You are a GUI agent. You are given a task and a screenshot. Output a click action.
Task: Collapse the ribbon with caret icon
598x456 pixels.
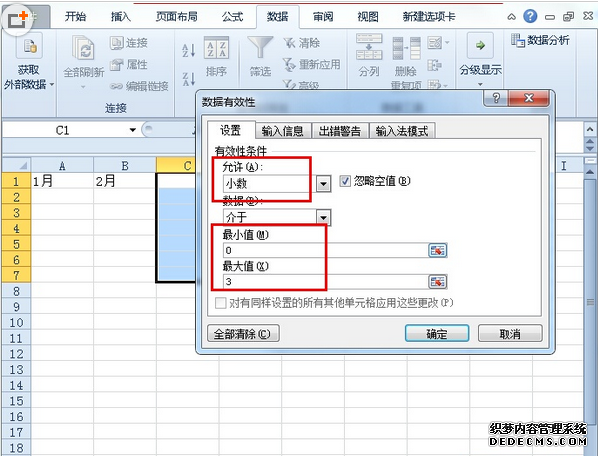512,16
